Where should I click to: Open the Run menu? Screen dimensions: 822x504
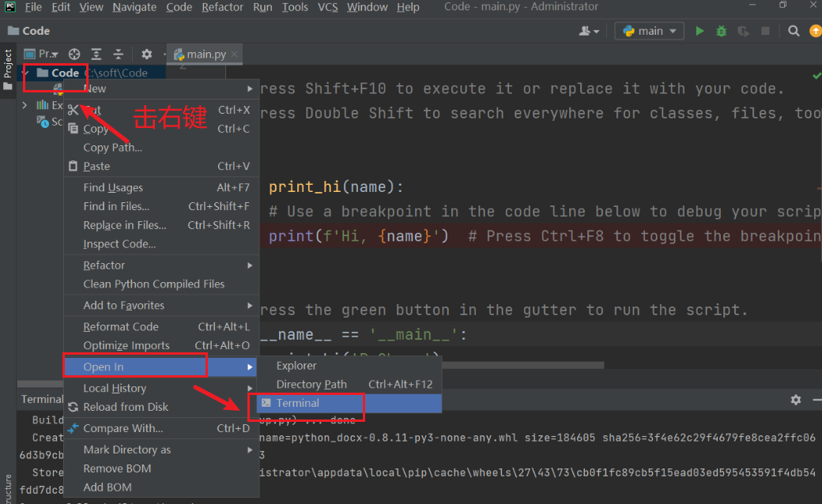(262, 7)
